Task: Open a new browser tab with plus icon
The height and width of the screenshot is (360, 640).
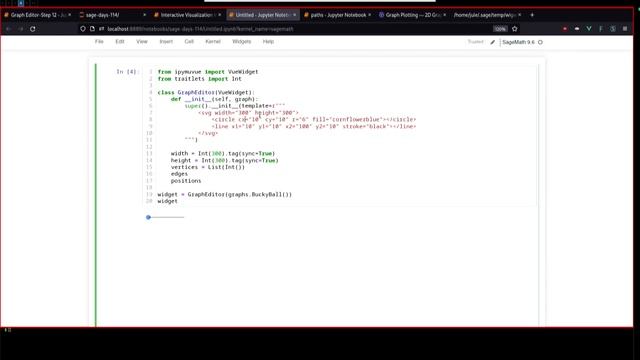Action: (x=532, y=15)
